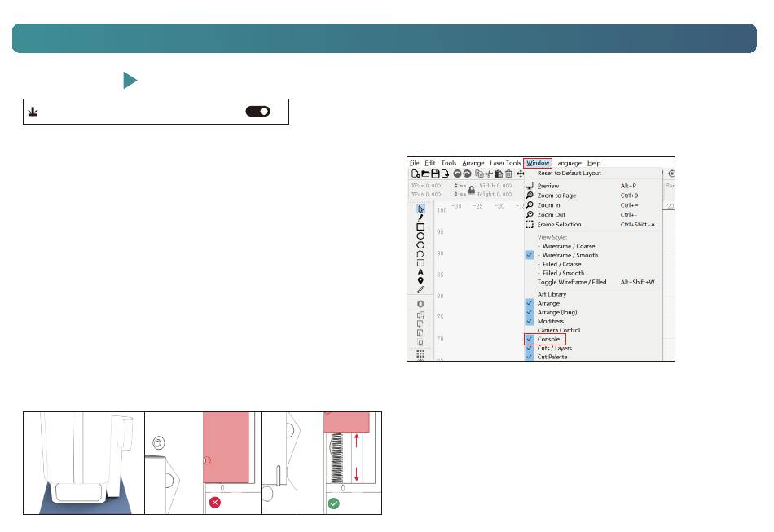Select the Position Laser pin tool

(420, 281)
